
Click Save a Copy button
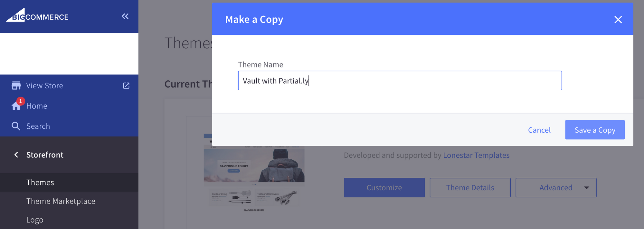(x=595, y=130)
